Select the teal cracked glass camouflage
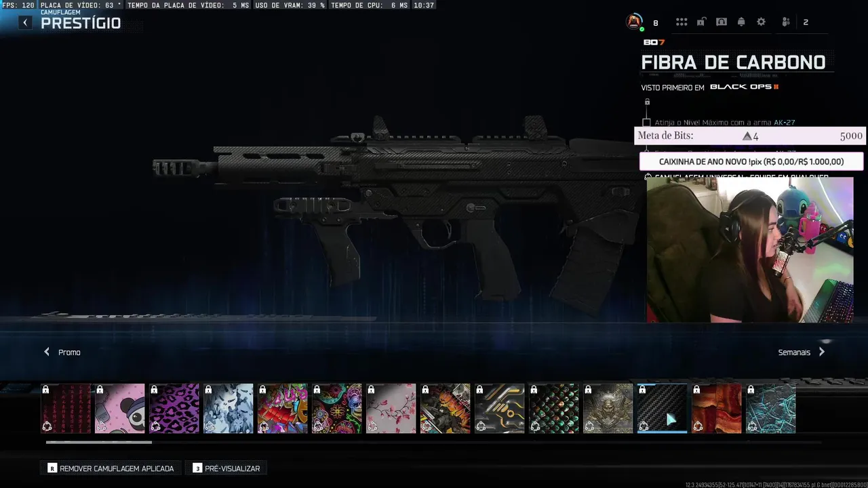Viewport: 868px width, 488px height. point(771,409)
